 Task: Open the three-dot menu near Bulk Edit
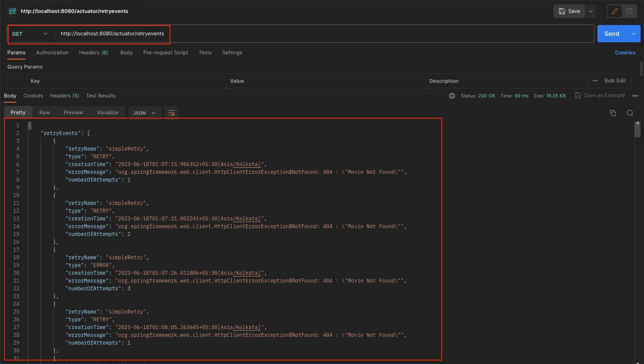pyautogui.click(x=595, y=81)
